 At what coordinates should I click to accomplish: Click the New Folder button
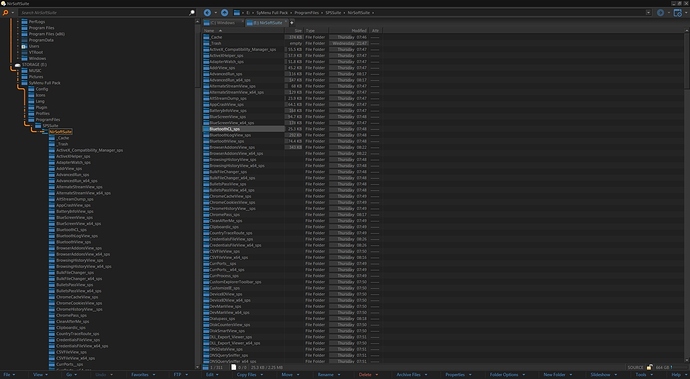(557, 375)
